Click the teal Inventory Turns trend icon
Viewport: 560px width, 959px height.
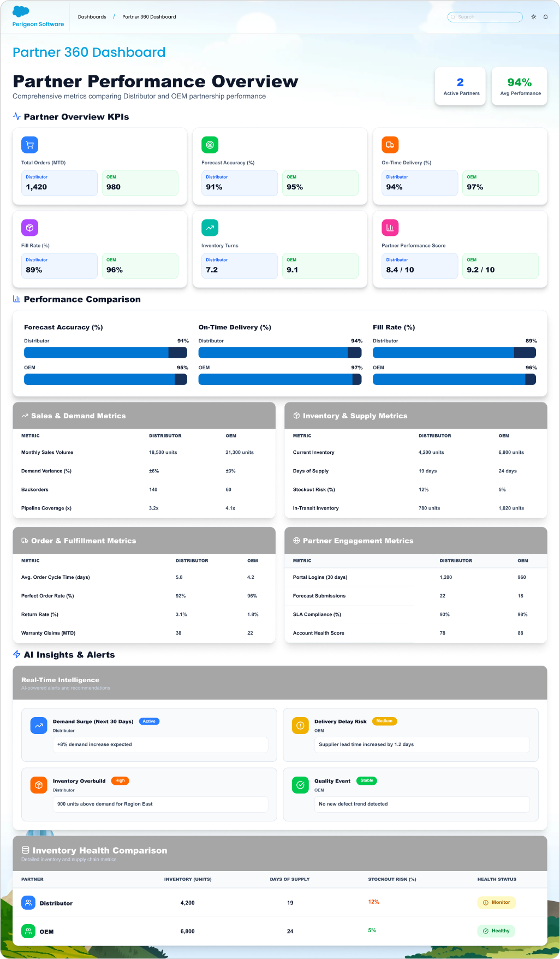(x=210, y=228)
